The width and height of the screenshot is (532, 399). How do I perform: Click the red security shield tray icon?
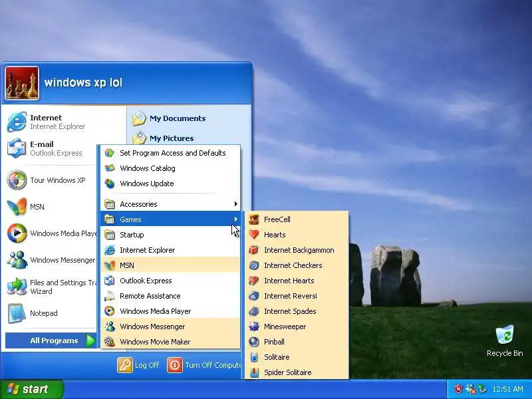click(458, 389)
